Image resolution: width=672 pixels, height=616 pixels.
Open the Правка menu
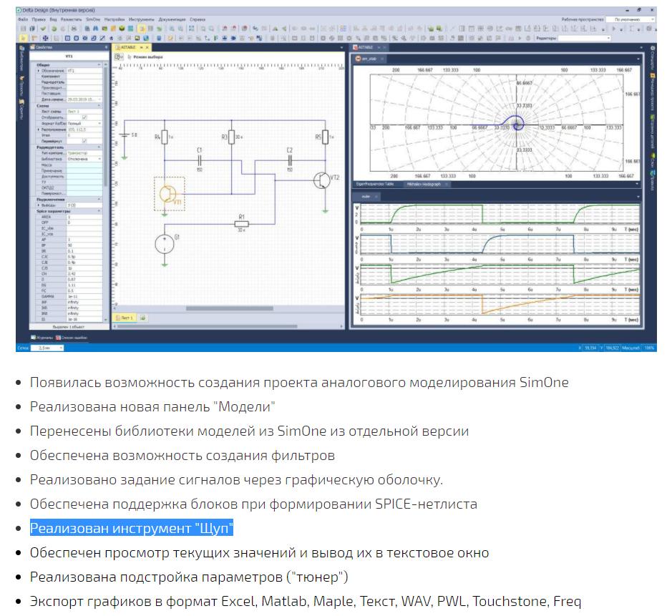tap(39, 19)
